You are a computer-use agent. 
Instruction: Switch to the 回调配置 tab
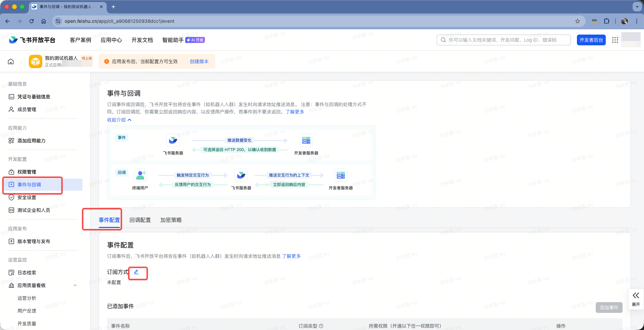[x=140, y=220]
